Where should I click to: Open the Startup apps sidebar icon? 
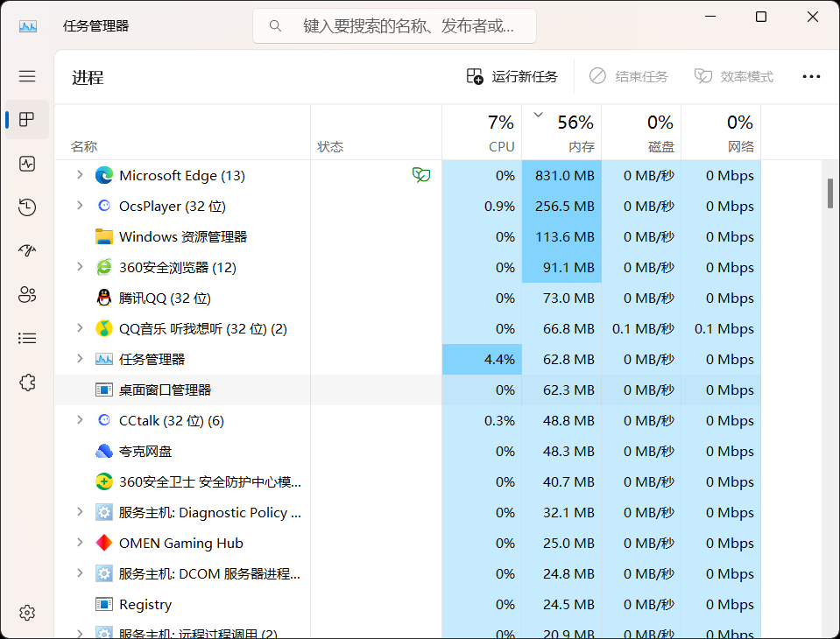coord(27,250)
